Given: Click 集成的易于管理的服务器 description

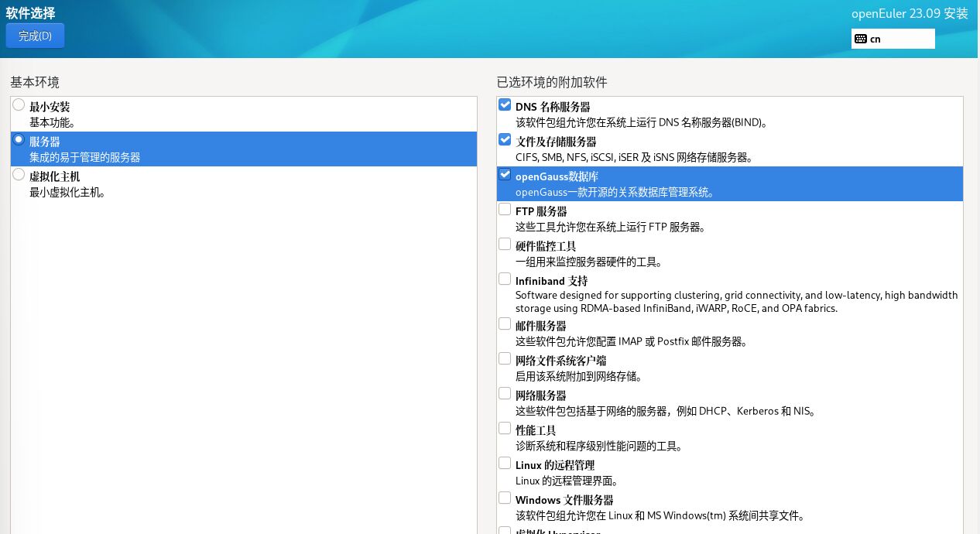Looking at the screenshot, I should [85, 157].
